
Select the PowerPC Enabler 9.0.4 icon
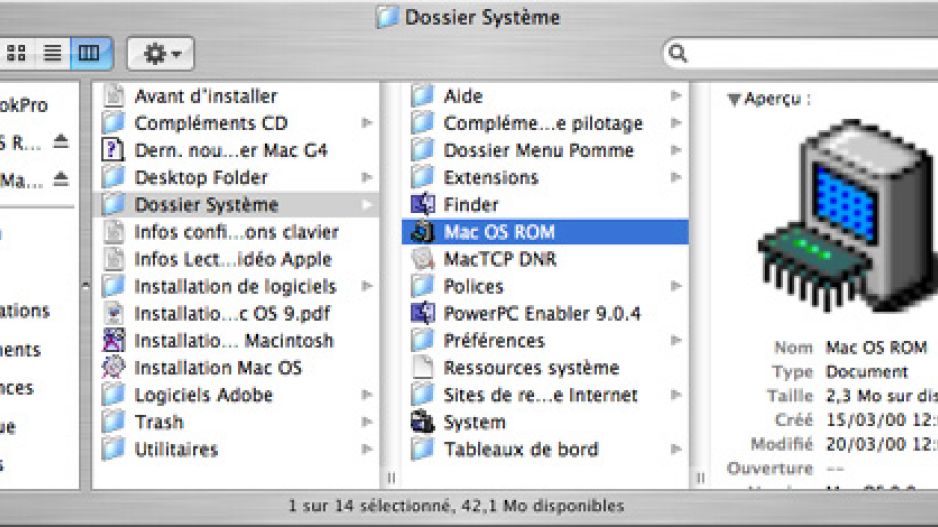point(423,313)
